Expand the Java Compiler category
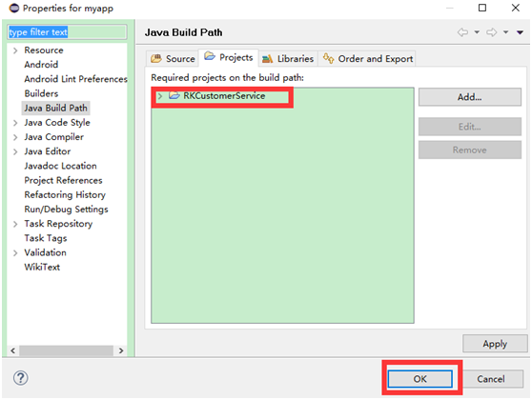The width and height of the screenshot is (532, 400). pyautogui.click(x=15, y=137)
